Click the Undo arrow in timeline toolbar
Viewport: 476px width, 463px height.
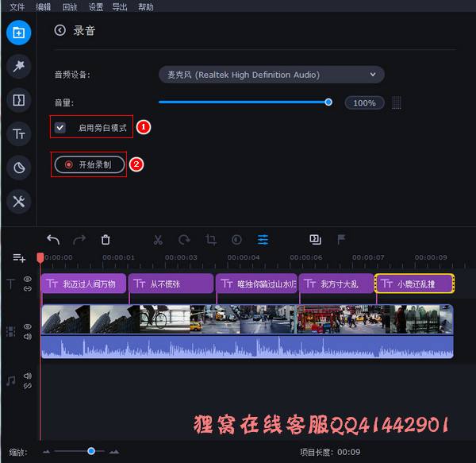53,240
